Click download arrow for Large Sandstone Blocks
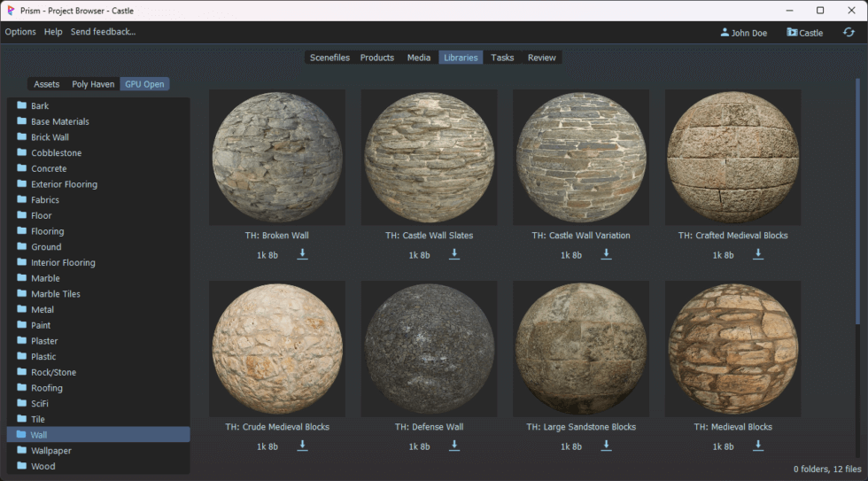868x481 pixels. pos(607,446)
